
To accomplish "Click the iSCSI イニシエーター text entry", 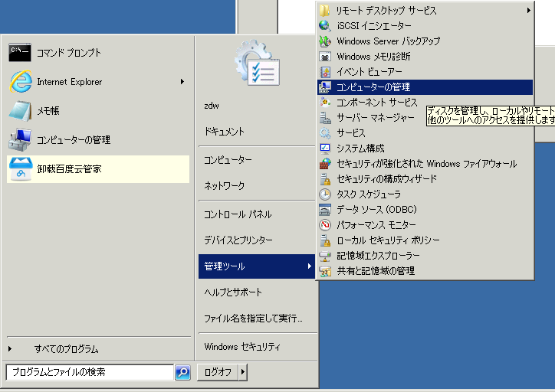I will pos(374,26).
